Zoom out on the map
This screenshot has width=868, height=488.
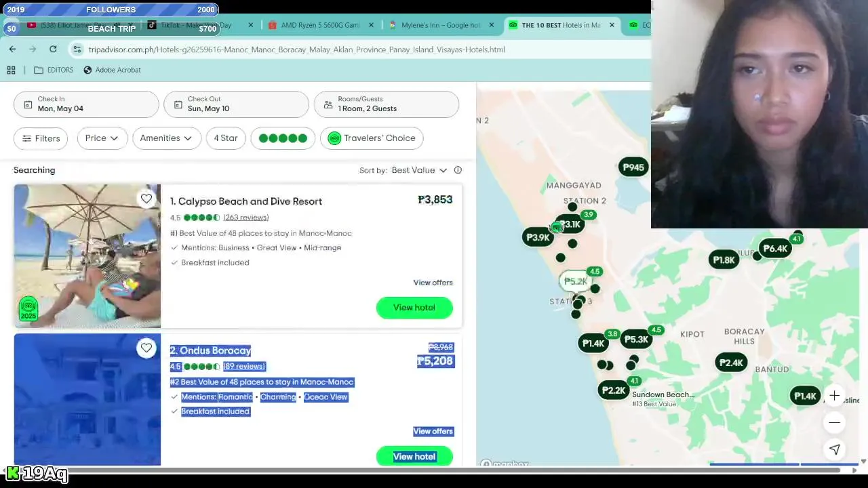835,422
